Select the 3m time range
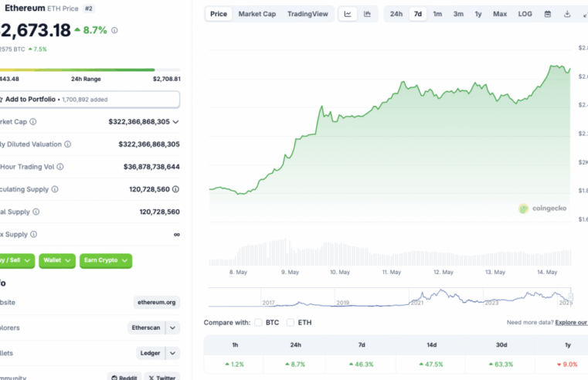Viewport: 588px width, 380px height. 458,14
